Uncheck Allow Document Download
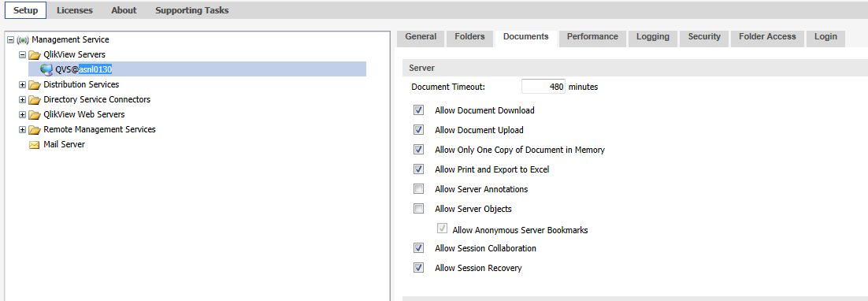Viewport: 868px width, 301px height. [418, 110]
